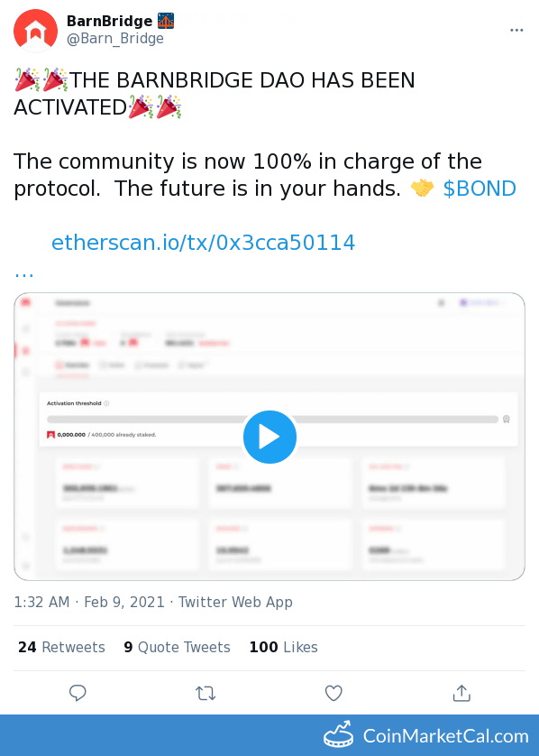Image resolution: width=539 pixels, height=756 pixels.
Task: Click the bridge emoji badge beside BarnBridge name
Action: (x=166, y=21)
